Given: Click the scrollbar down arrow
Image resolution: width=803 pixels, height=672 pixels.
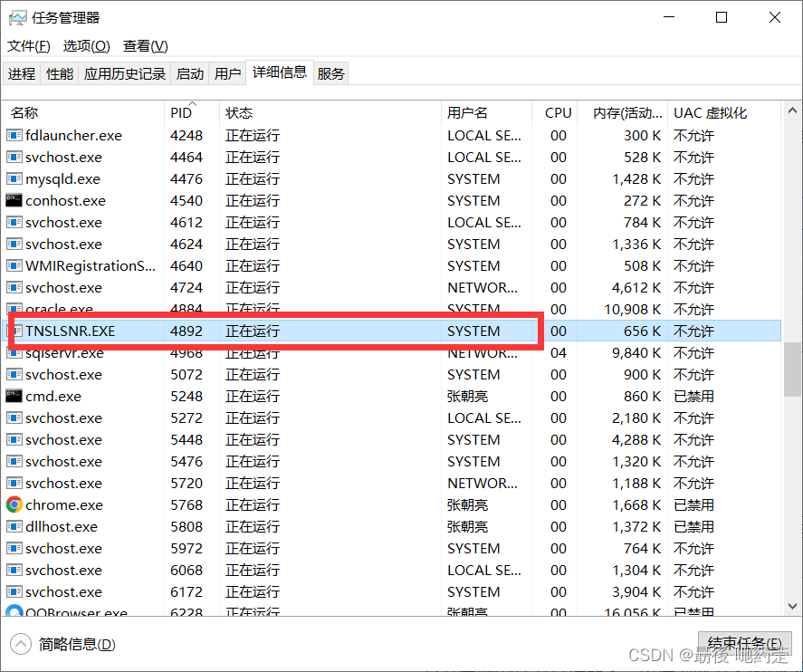Looking at the screenshot, I should pyautogui.click(x=792, y=606).
